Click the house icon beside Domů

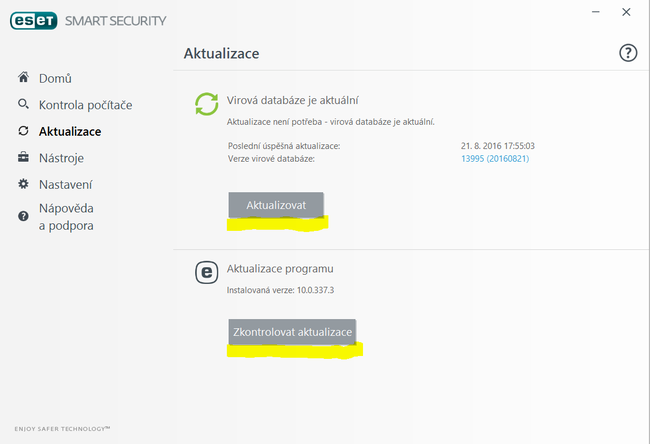point(24,77)
